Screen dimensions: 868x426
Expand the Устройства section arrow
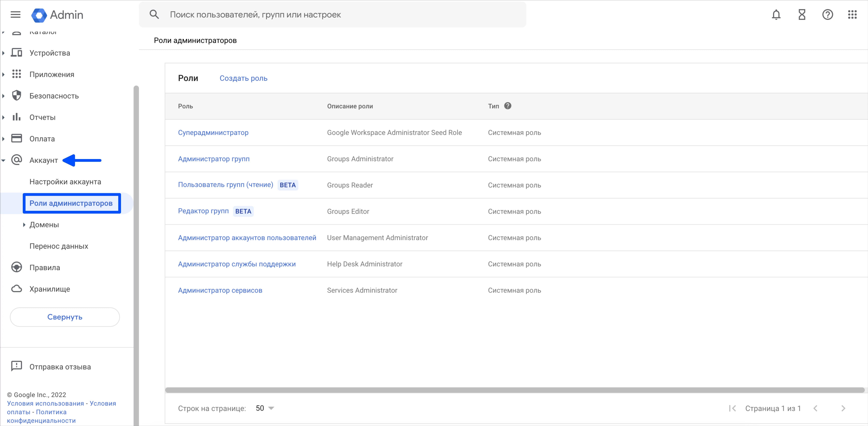pyautogui.click(x=3, y=53)
